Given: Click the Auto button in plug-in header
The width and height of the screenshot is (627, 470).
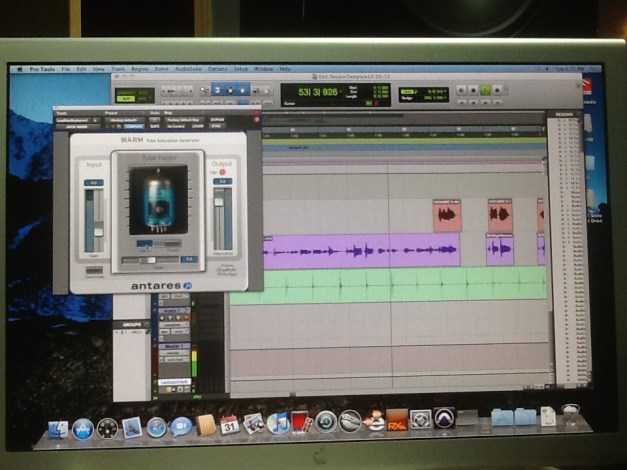Looking at the screenshot, I should [x=154, y=120].
